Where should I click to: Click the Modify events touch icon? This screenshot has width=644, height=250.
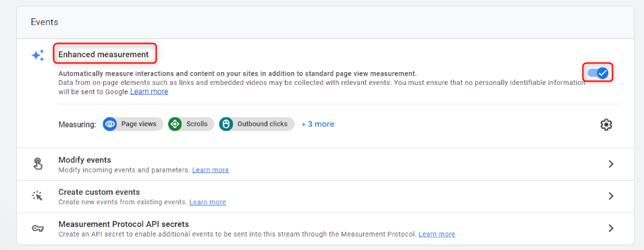[x=37, y=164]
